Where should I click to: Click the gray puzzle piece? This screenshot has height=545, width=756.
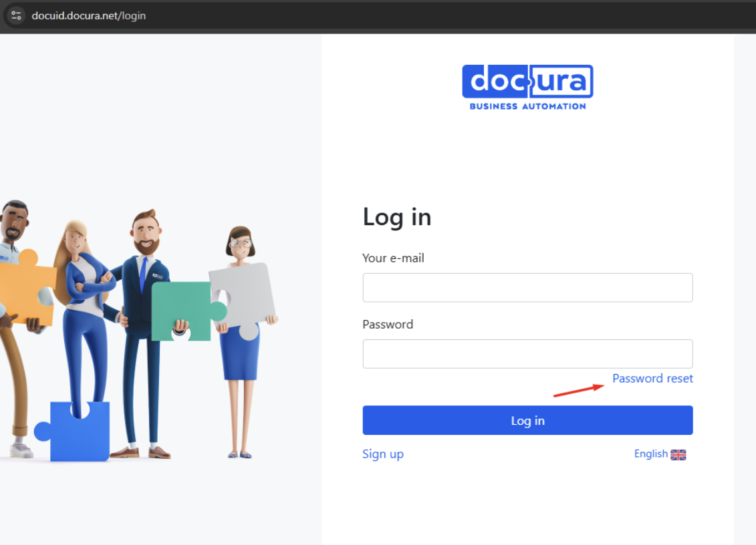pos(243,294)
